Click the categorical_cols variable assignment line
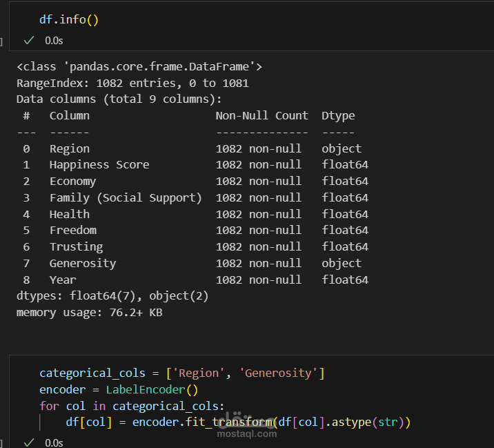494x448 pixels. (x=99, y=373)
